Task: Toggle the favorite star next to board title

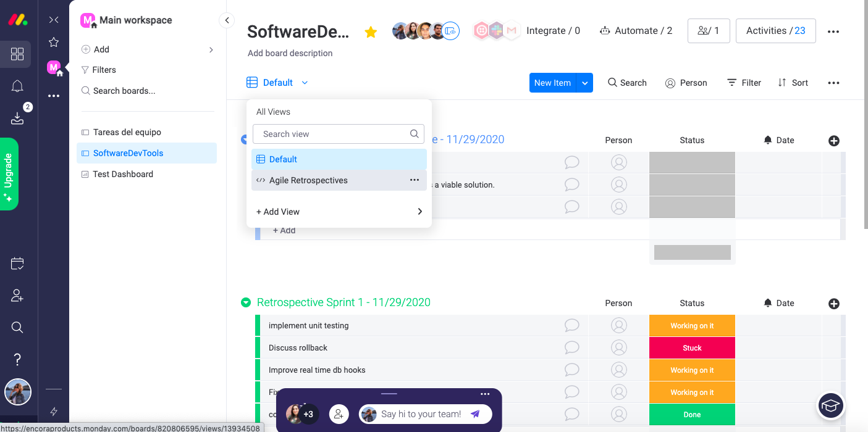Action: pos(371,32)
